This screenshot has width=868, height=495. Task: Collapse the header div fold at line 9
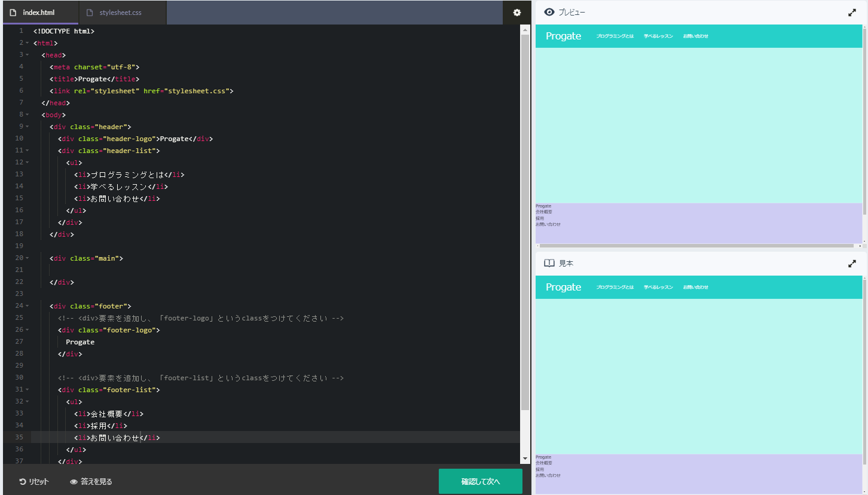click(x=27, y=127)
